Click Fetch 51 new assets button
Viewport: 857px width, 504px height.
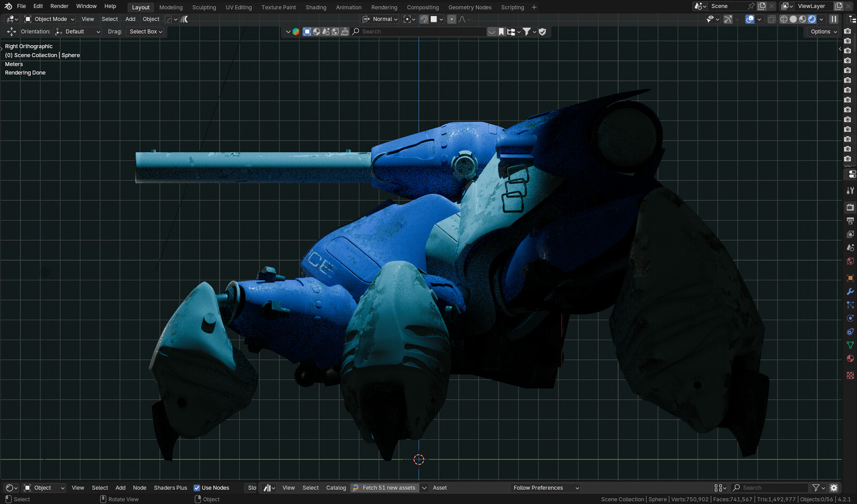(385, 488)
